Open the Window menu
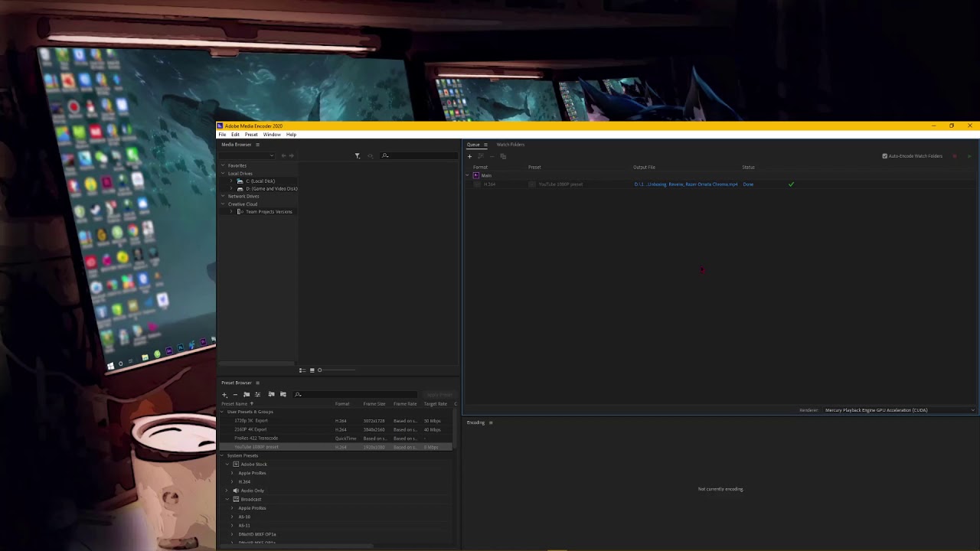The image size is (980, 551). pyautogui.click(x=272, y=135)
